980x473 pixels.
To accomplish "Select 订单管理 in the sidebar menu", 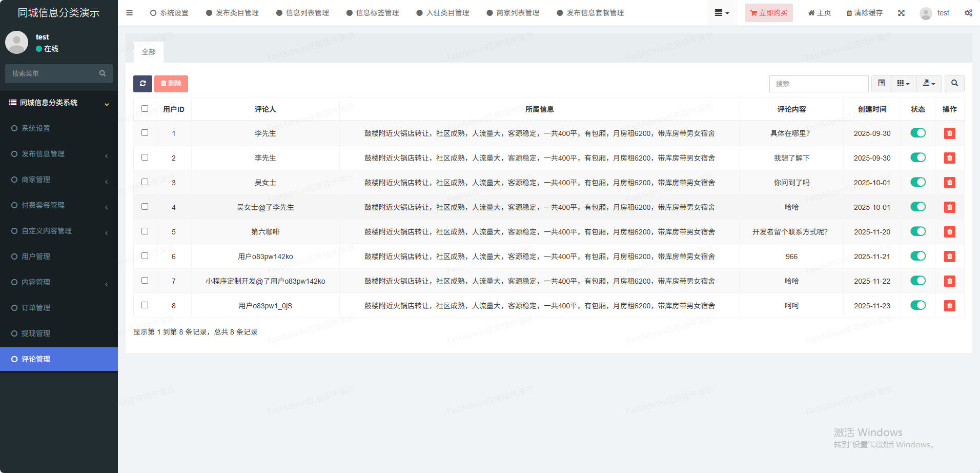I will (x=36, y=308).
